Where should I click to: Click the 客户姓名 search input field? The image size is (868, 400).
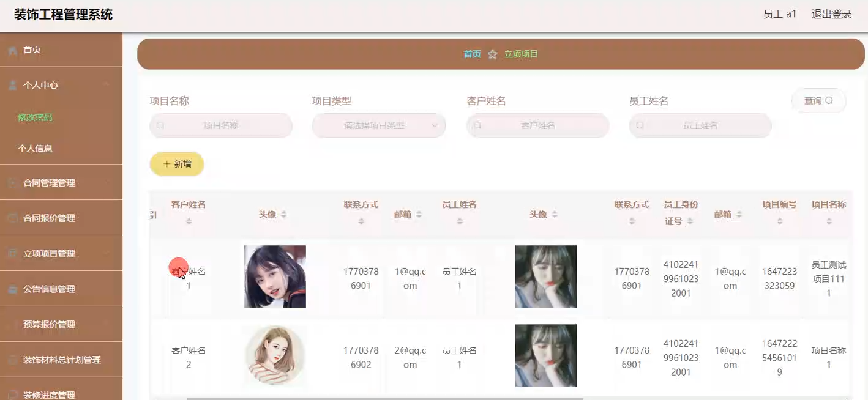[x=538, y=125]
